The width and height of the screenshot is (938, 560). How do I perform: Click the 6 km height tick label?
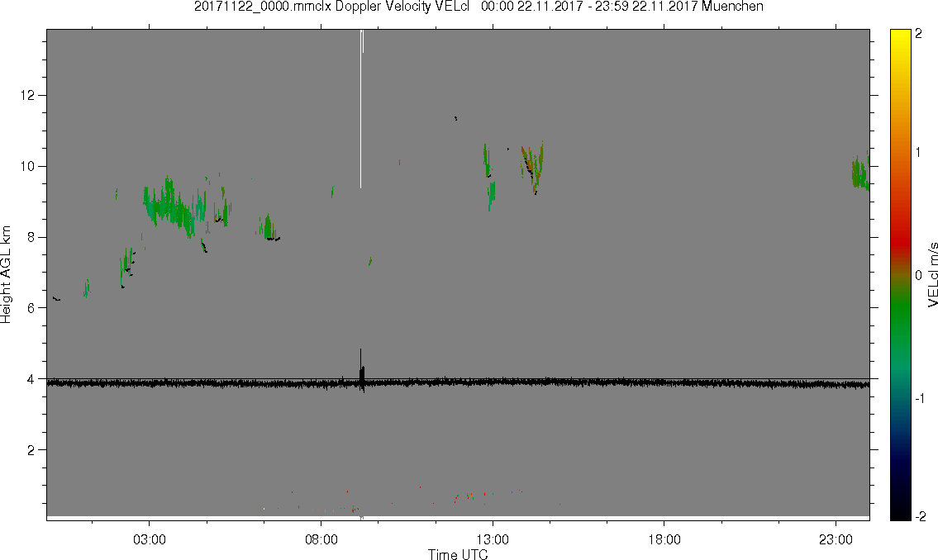(x=31, y=308)
